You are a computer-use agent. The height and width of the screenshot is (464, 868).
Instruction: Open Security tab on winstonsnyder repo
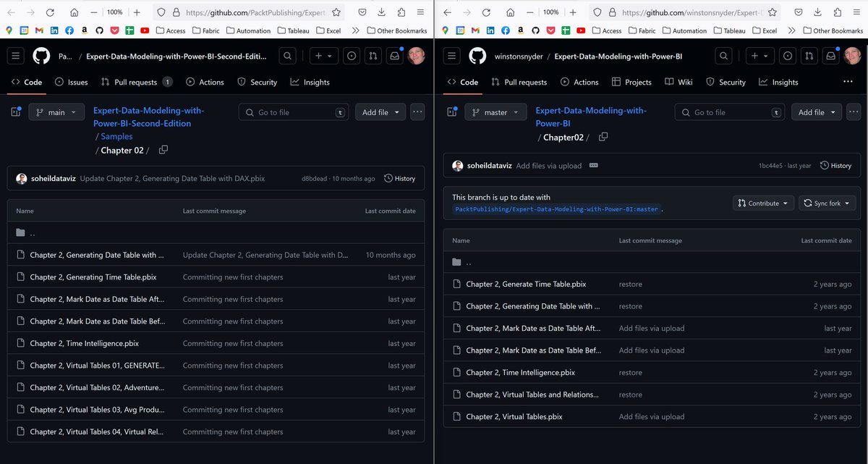click(726, 82)
